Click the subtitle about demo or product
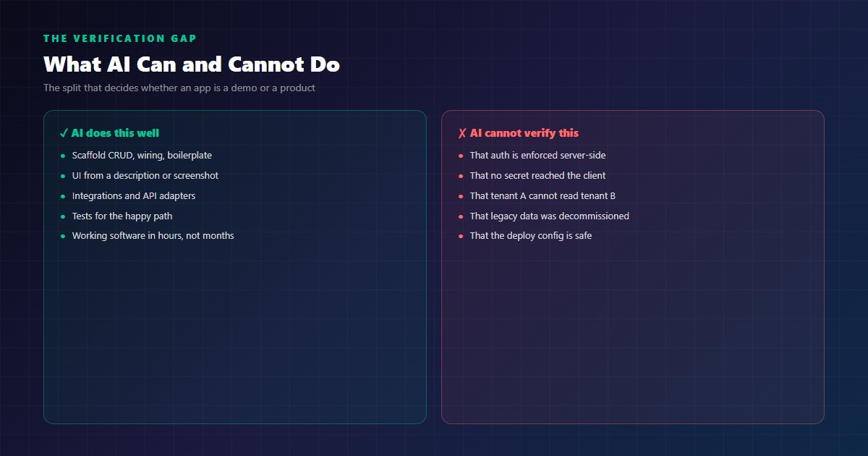 coord(179,88)
